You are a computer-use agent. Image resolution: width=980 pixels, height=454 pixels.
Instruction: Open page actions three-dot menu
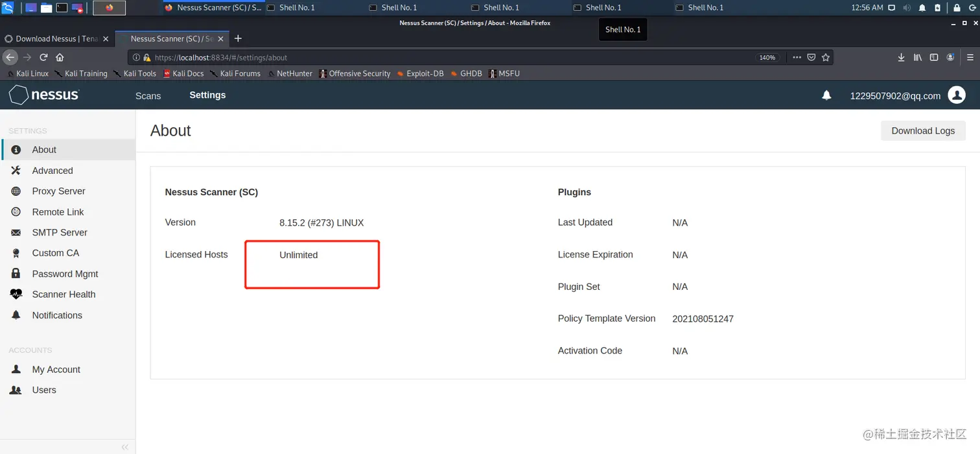[797, 57]
